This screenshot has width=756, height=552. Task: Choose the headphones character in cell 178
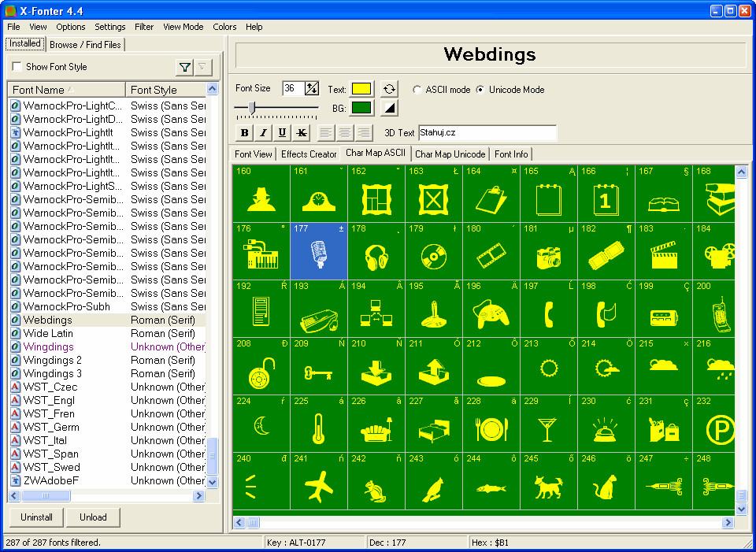(376, 250)
